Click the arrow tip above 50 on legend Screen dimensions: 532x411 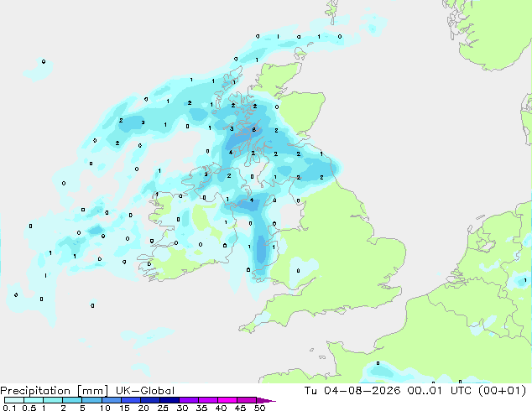point(266,400)
